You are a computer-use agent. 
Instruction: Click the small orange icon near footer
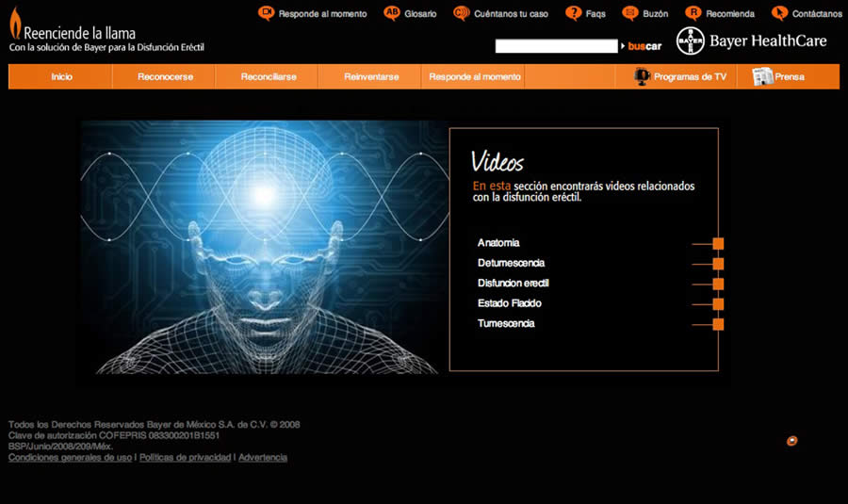(x=791, y=441)
